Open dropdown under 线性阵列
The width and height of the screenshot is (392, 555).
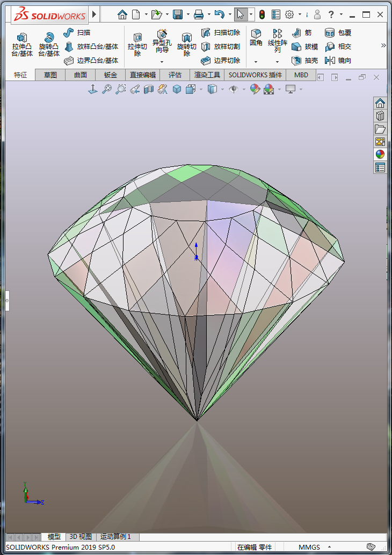(277, 62)
